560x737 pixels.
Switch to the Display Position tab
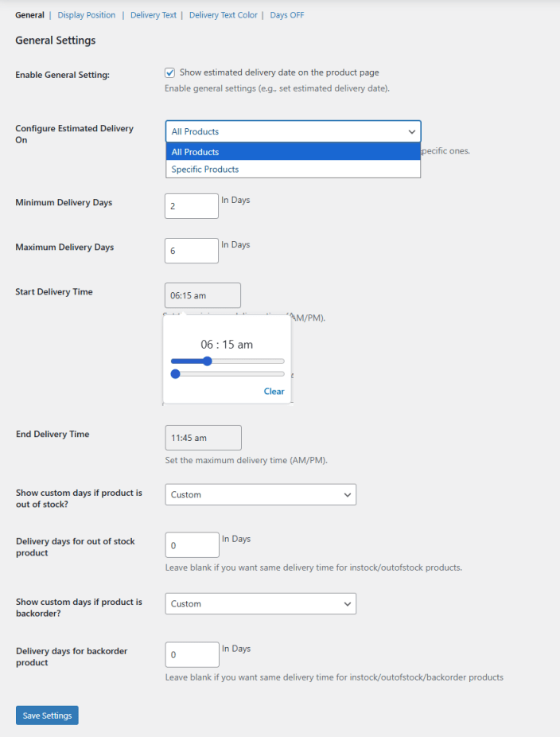click(86, 14)
